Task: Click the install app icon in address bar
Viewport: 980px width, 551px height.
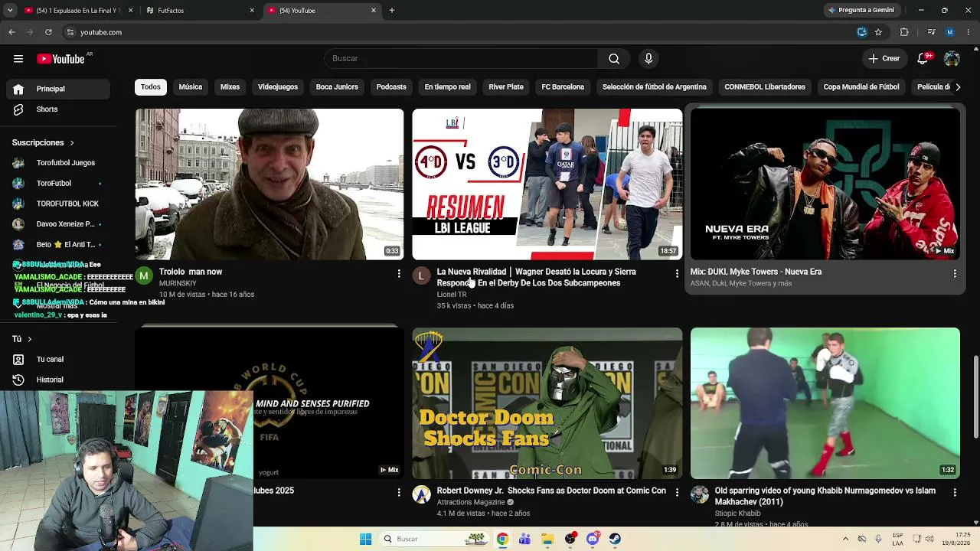Action: point(862,32)
